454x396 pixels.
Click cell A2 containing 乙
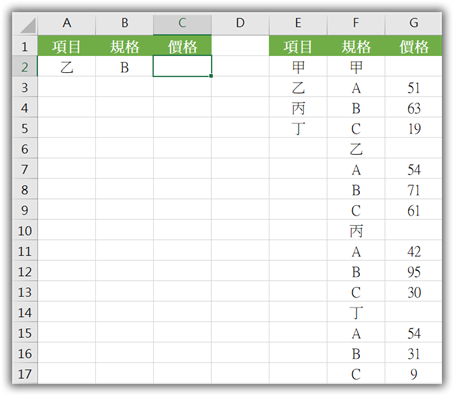(x=67, y=66)
